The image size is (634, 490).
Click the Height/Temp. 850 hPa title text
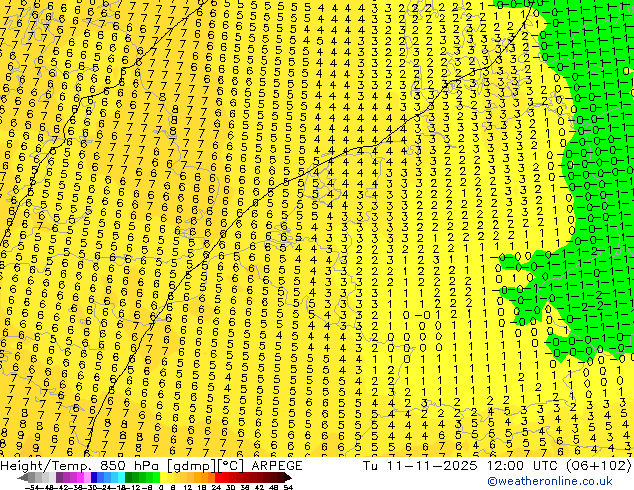point(82,466)
